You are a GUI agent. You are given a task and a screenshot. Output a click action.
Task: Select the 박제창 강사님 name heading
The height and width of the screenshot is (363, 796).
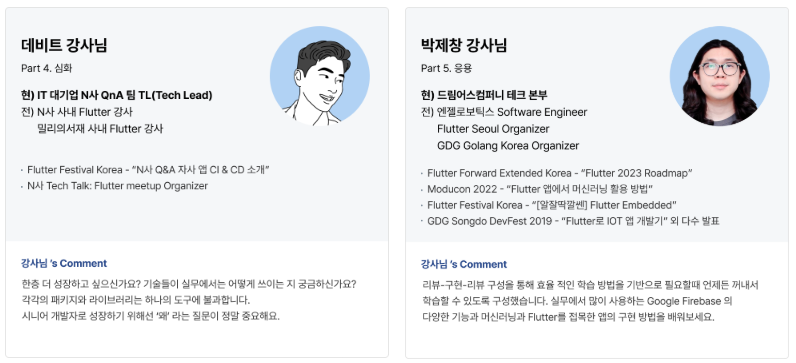point(464,45)
